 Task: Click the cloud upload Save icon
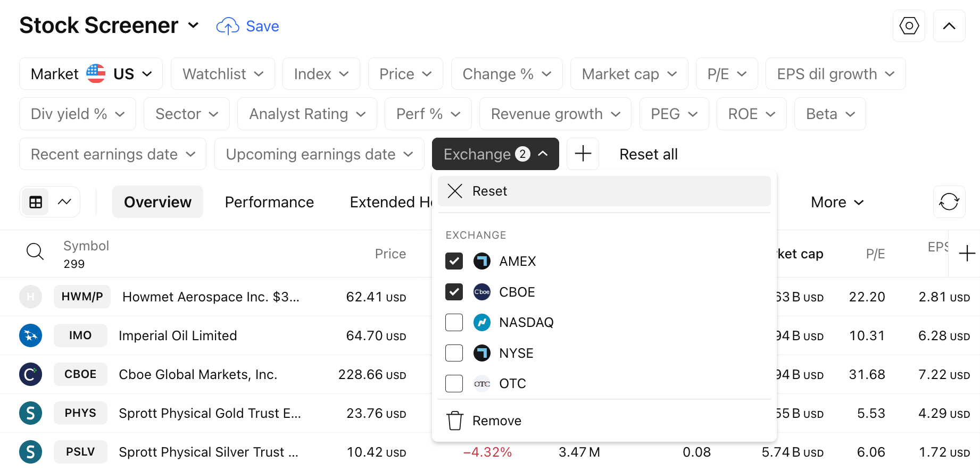pyautogui.click(x=228, y=26)
